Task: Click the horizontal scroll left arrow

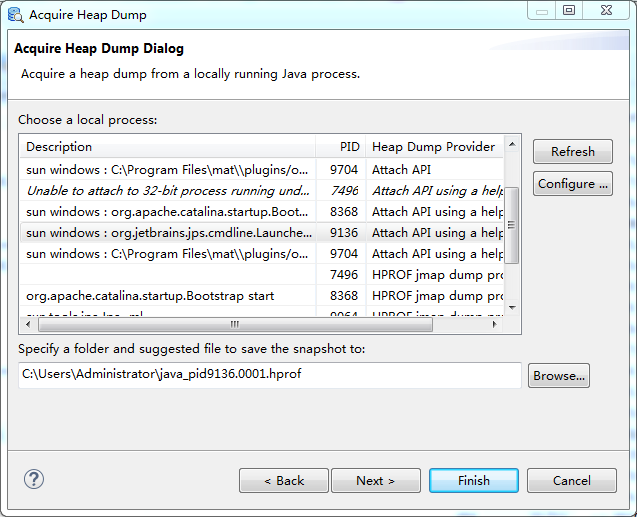Action: (x=28, y=324)
